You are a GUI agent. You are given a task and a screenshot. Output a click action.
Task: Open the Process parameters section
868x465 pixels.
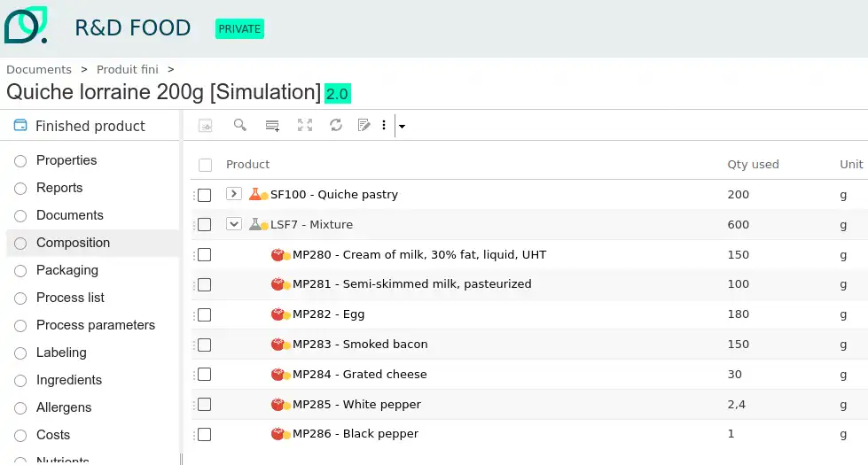96,325
